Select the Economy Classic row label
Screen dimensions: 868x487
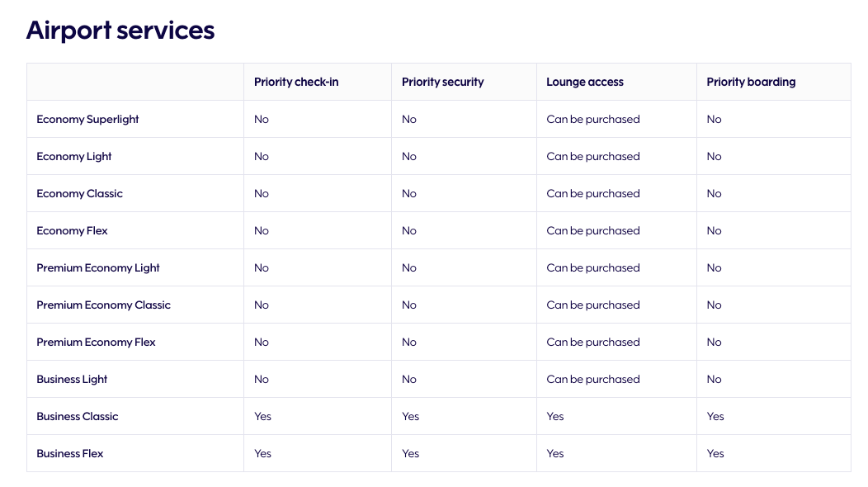(79, 193)
